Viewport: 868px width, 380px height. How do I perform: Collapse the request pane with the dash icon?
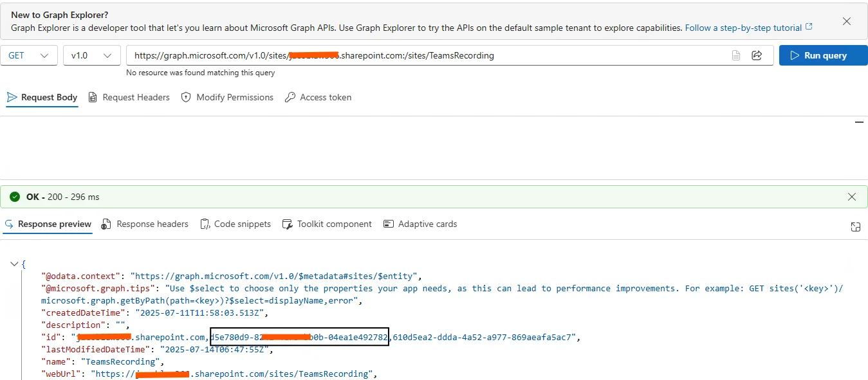858,122
